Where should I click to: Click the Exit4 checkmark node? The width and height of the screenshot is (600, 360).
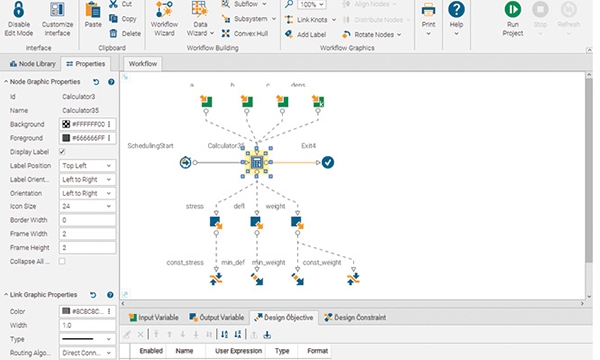point(328,163)
